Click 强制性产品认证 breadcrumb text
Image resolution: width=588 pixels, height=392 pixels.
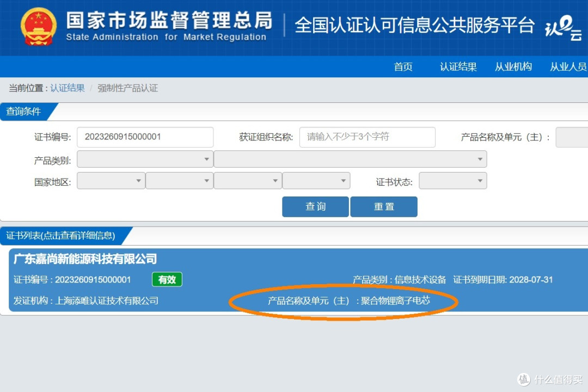[x=128, y=88]
